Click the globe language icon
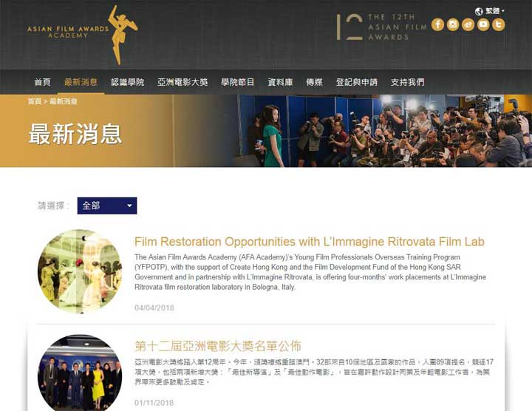The image size is (532, 411). pos(479,12)
